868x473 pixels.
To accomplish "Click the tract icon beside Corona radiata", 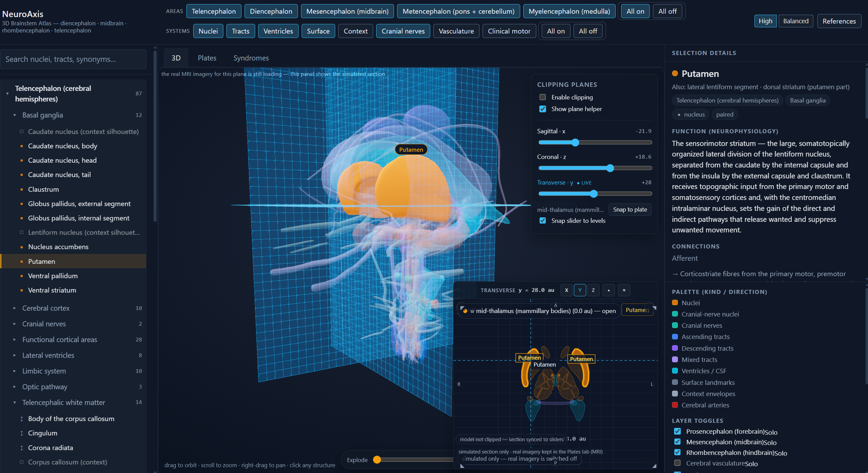I will (x=22, y=448).
